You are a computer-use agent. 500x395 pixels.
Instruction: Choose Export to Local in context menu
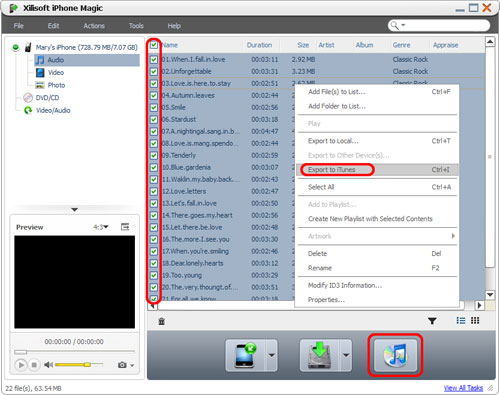pos(377,141)
